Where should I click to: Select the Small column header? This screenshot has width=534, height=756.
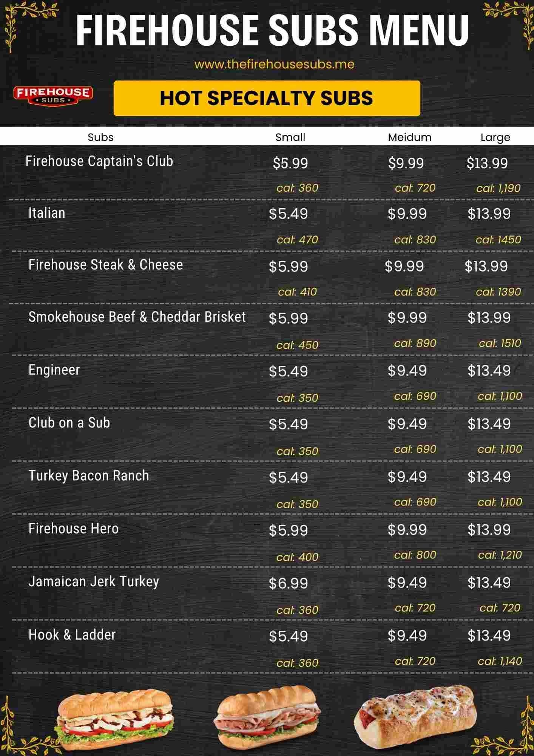(290, 137)
